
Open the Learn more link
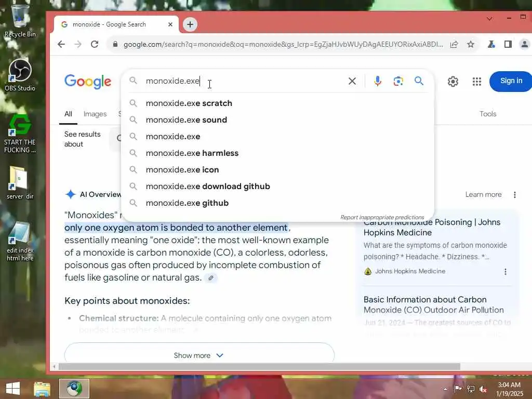click(x=483, y=194)
